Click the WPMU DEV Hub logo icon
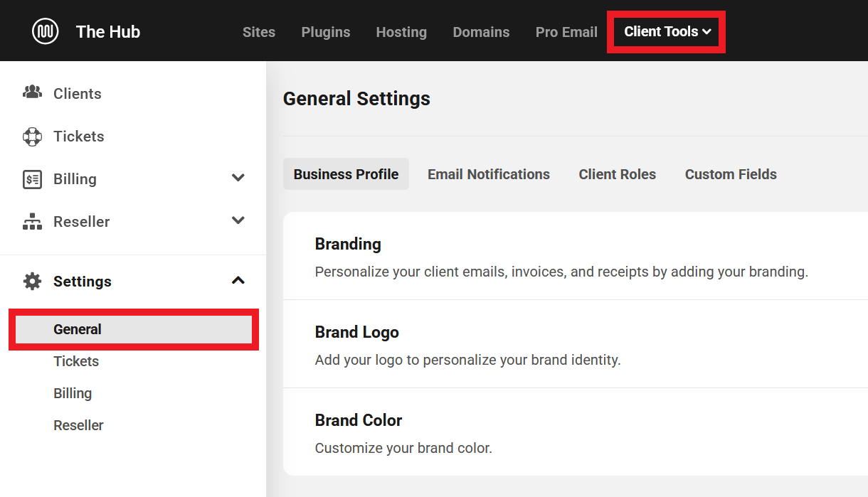This screenshot has height=497, width=868. pyautogui.click(x=45, y=31)
